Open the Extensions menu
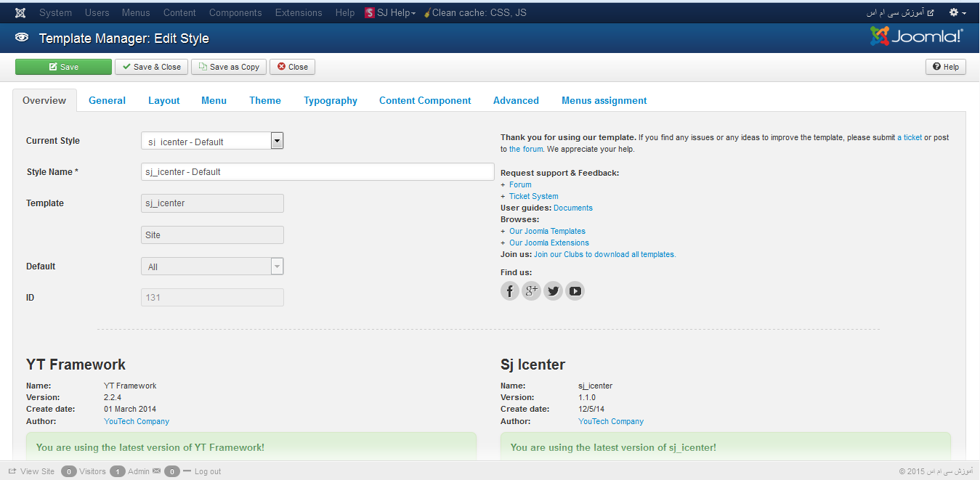Screen dimensions: 980x480 pos(299,12)
